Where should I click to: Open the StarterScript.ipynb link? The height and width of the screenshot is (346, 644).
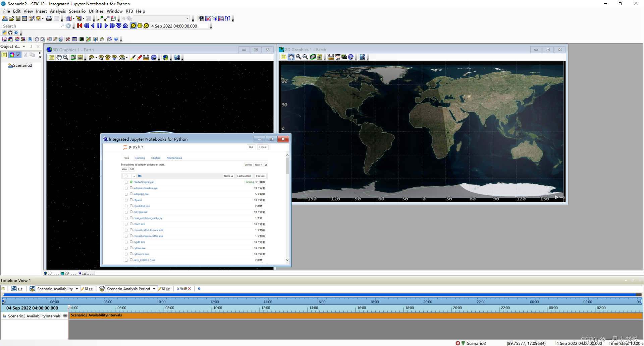[144, 182]
